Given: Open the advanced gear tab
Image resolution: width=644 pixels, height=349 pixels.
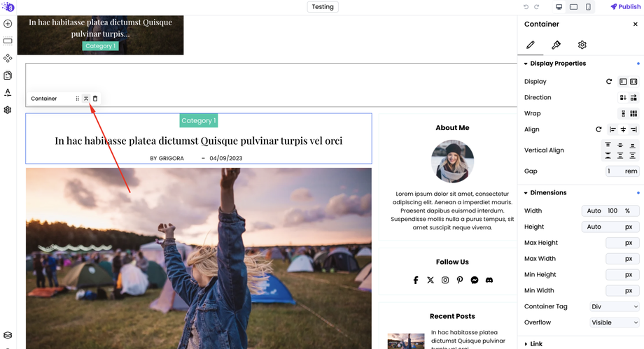Looking at the screenshot, I should pyautogui.click(x=582, y=45).
